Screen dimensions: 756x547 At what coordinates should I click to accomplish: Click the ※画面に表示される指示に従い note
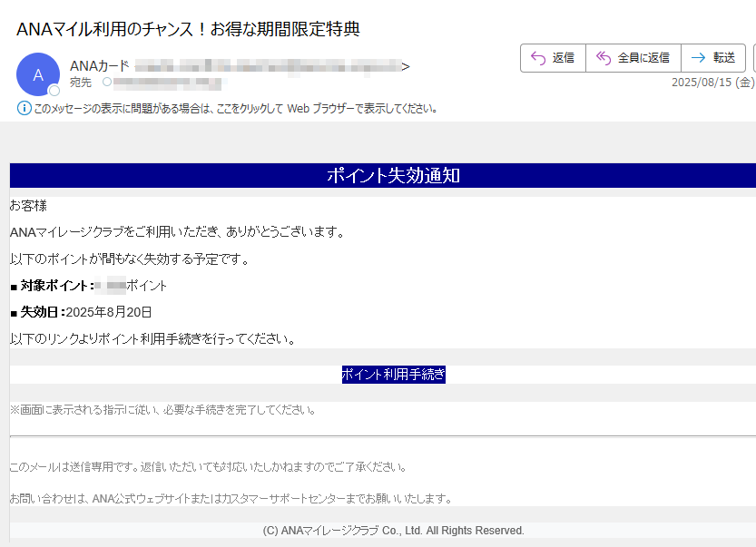(x=163, y=410)
